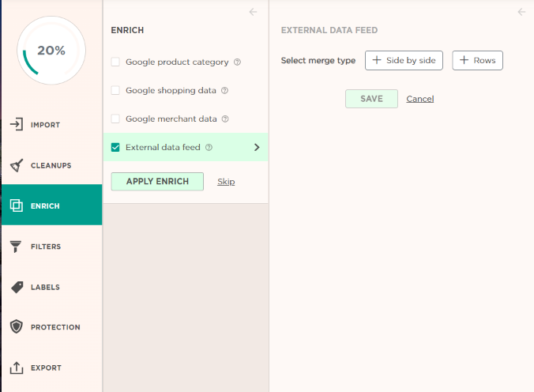This screenshot has height=392, width=534.
Task: Uncheck the External data feed checkbox
Action: click(115, 147)
